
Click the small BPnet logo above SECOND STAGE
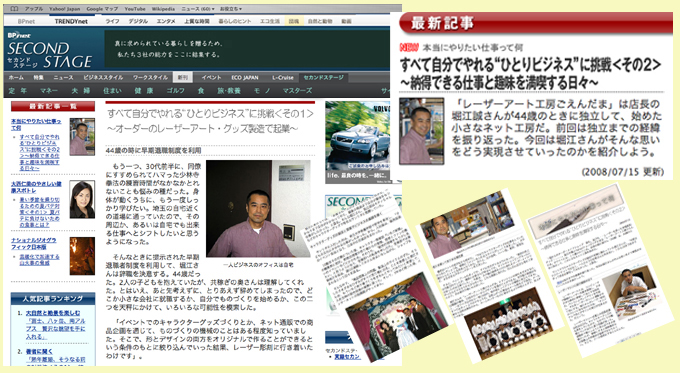(19, 35)
